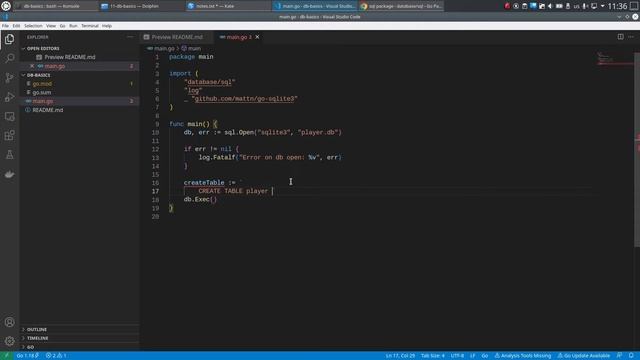Expand the GO section in sidebar

click(x=80, y=347)
